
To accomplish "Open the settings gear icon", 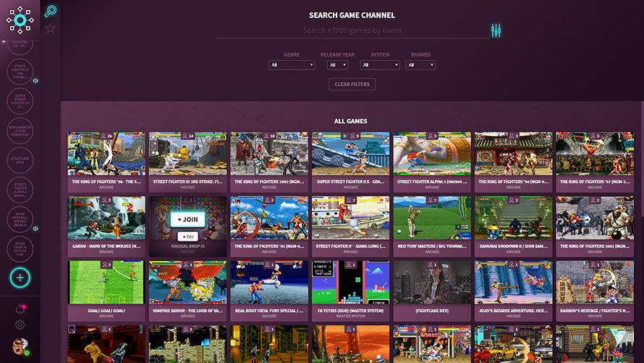I will click(20, 325).
